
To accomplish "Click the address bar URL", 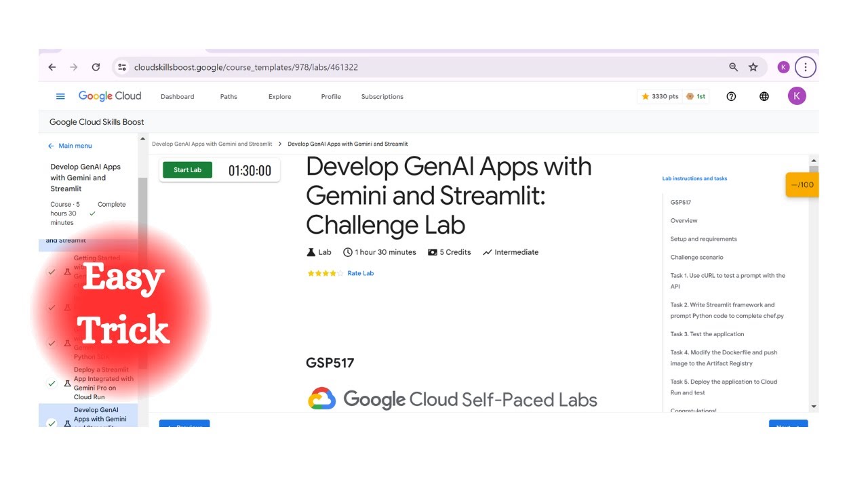I will coord(246,67).
